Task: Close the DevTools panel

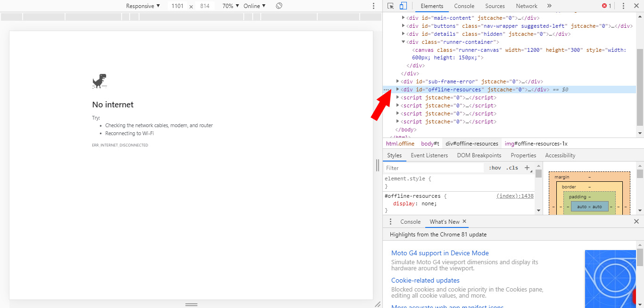Action: pyautogui.click(x=636, y=6)
